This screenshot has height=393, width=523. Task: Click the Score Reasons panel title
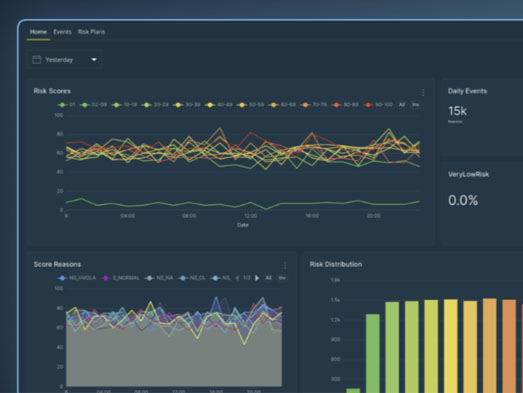pos(57,264)
